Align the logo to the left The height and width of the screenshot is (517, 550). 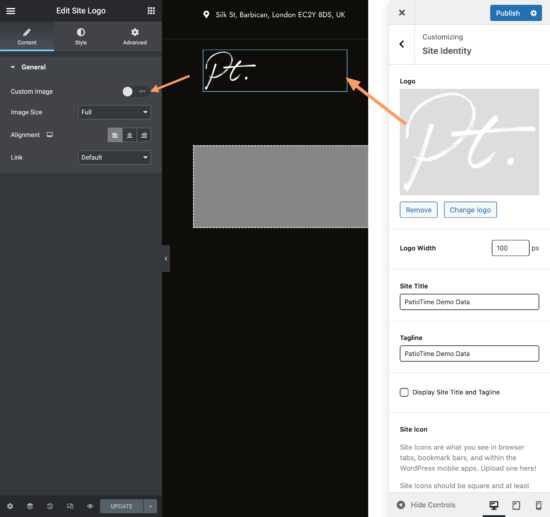[115, 135]
